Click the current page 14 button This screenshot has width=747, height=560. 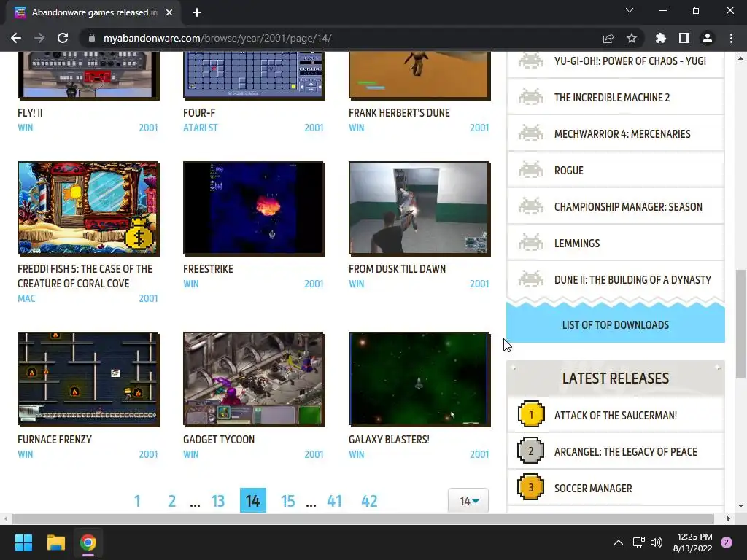[253, 500]
